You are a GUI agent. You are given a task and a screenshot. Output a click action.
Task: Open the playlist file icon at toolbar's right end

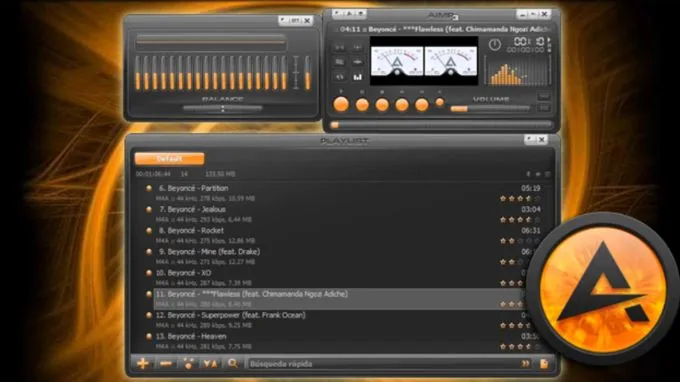coord(544,363)
